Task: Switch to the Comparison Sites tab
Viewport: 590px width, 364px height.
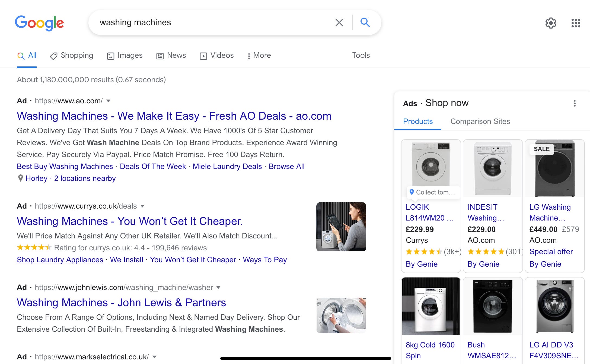Action: (480, 122)
